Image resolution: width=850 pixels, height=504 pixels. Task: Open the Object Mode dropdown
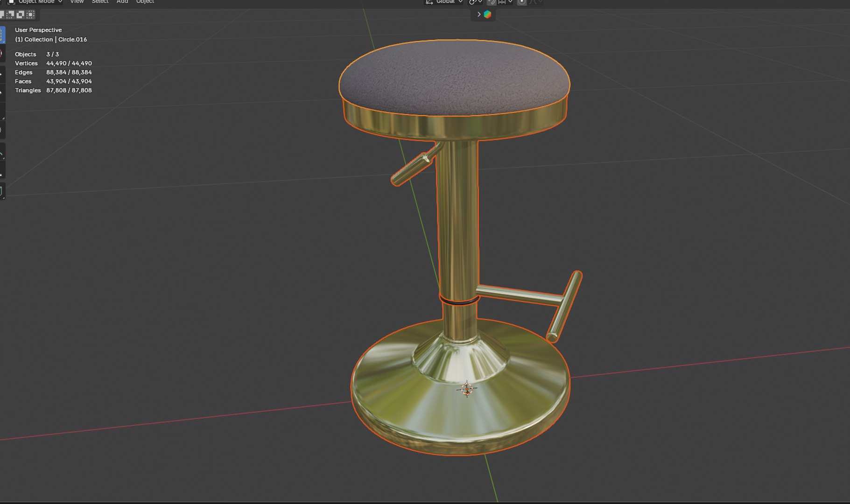(x=35, y=2)
